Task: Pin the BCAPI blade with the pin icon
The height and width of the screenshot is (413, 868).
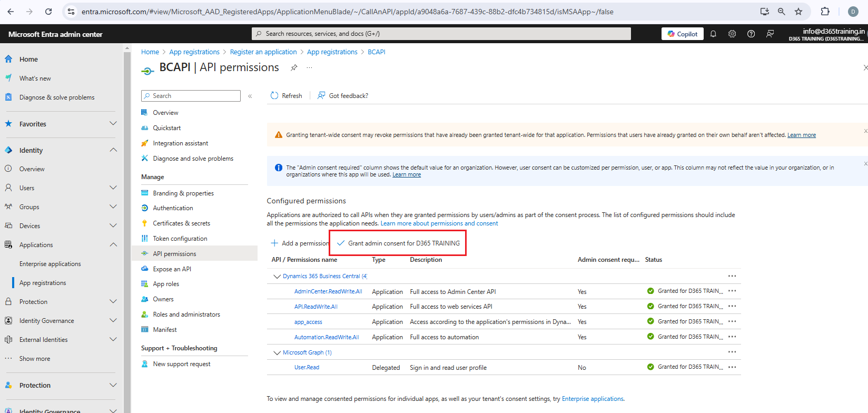Action: [294, 67]
